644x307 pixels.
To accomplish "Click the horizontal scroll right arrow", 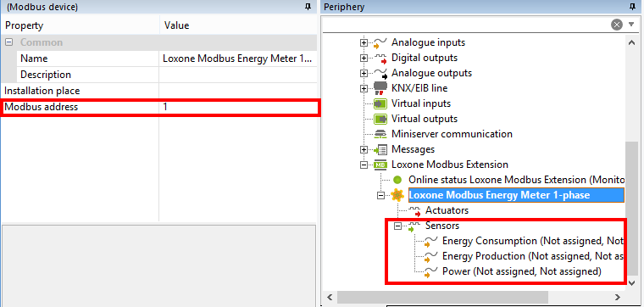I will click(x=617, y=297).
